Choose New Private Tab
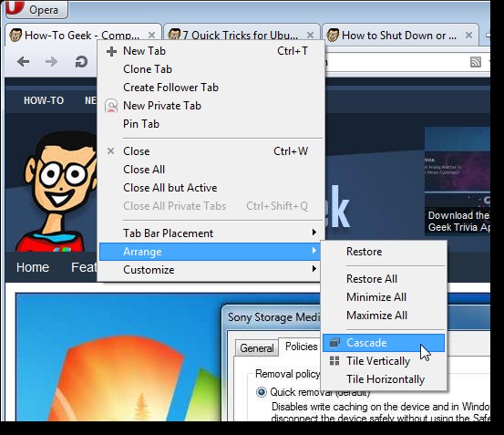Screen dimensions: 504x435 (x=211, y=106)
